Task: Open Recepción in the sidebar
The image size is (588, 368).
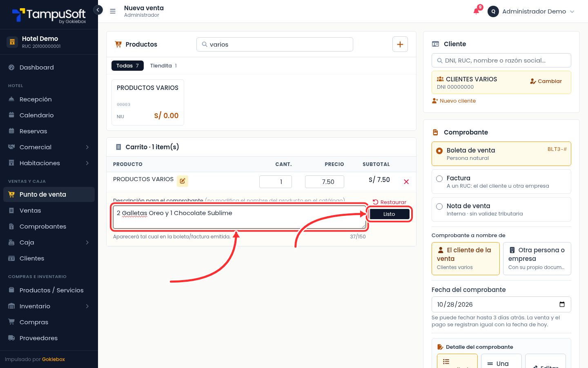Action: pyautogui.click(x=49, y=99)
